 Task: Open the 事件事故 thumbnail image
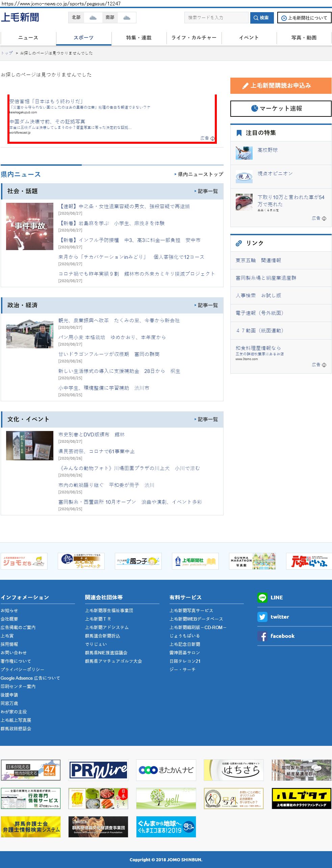30,226
